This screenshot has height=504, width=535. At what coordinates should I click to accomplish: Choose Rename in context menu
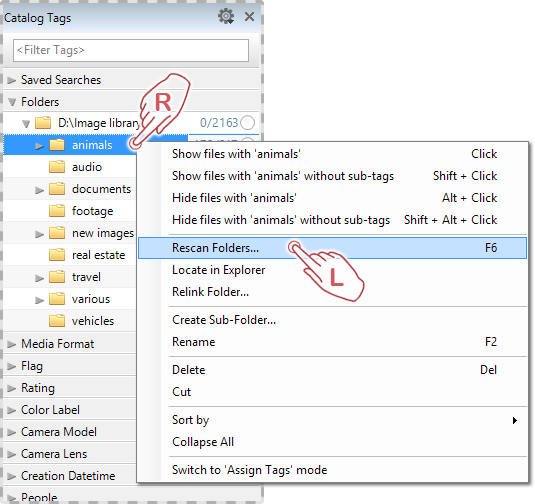332,342
